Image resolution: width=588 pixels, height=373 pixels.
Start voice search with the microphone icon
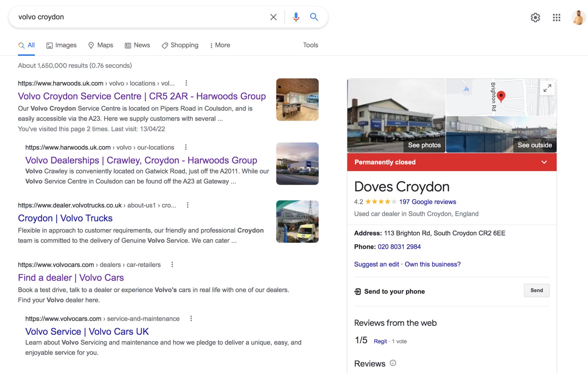pyautogui.click(x=296, y=17)
